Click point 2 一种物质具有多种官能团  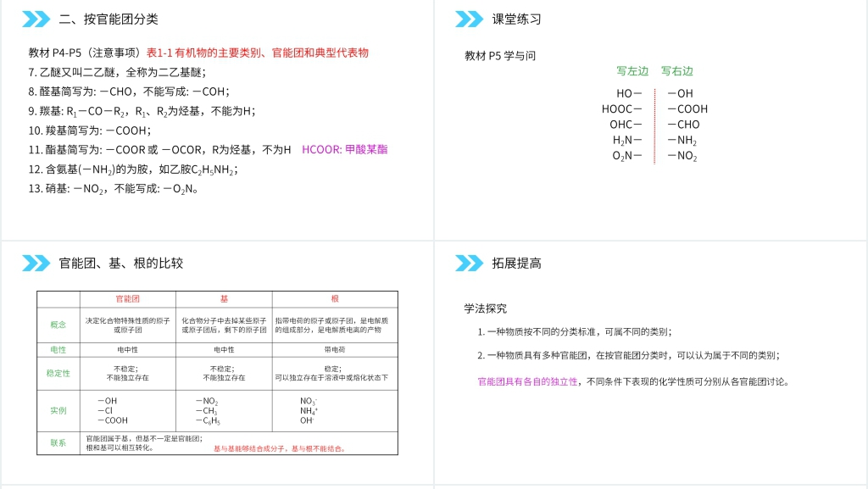pos(628,356)
